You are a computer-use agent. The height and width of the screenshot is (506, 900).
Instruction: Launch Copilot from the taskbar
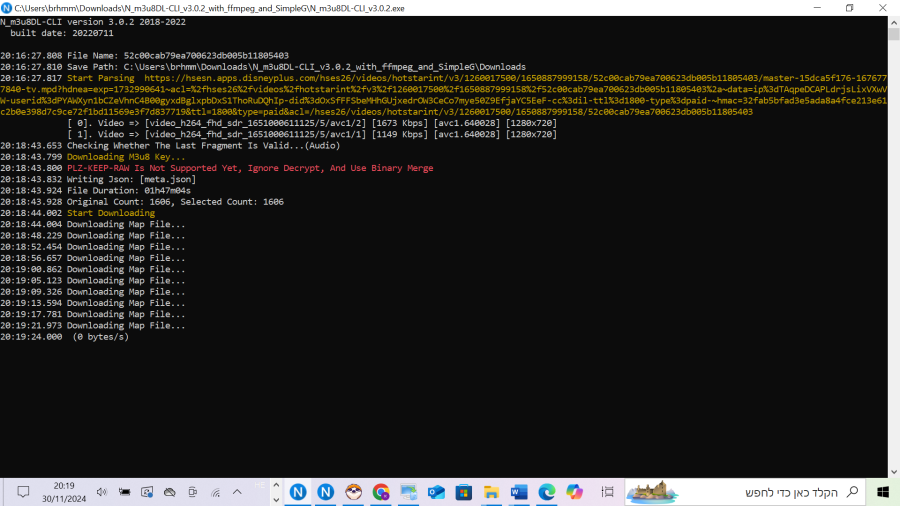pyautogui.click(x=574, y=492)
